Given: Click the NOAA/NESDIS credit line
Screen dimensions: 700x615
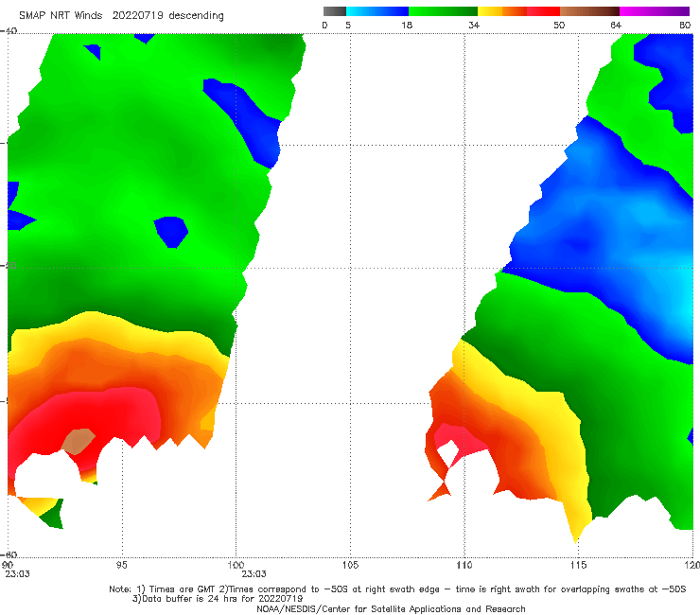Looking at the screenshot, I should click(x=391, y=608).
